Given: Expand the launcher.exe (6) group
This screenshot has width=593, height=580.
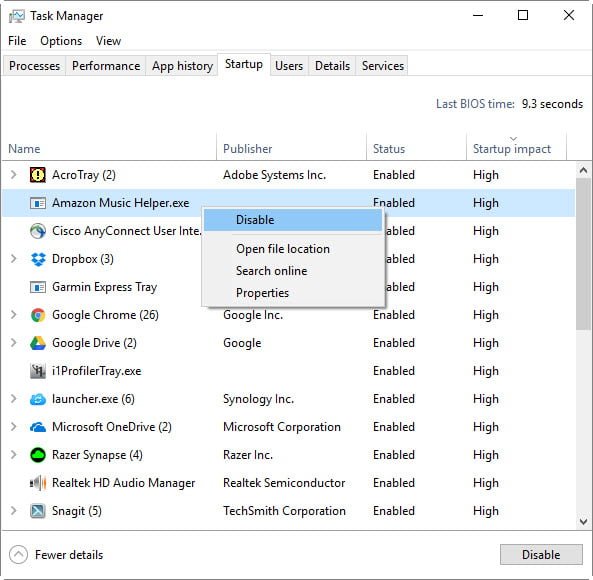Looking at the screenshot, I should coord(14,399).
